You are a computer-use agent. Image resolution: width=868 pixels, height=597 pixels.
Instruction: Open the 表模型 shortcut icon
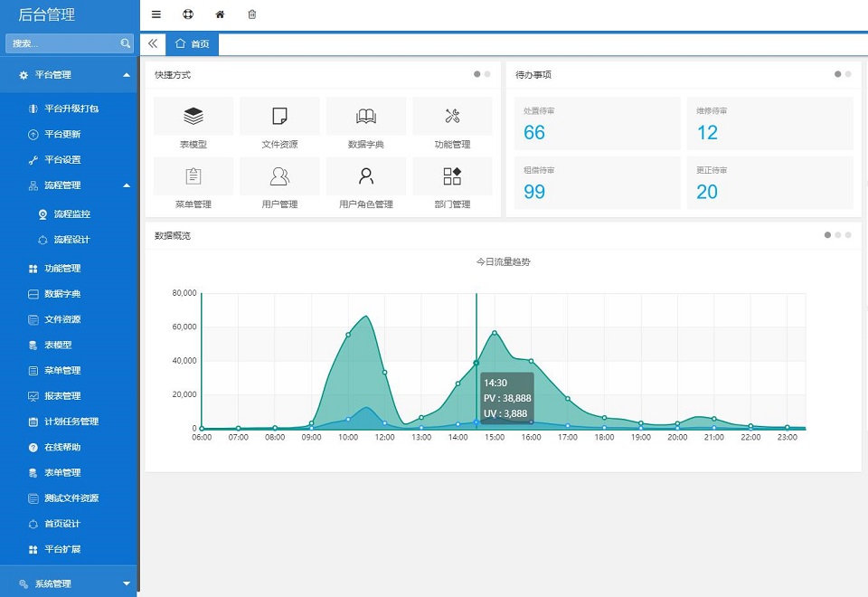(x=193, y=117)
